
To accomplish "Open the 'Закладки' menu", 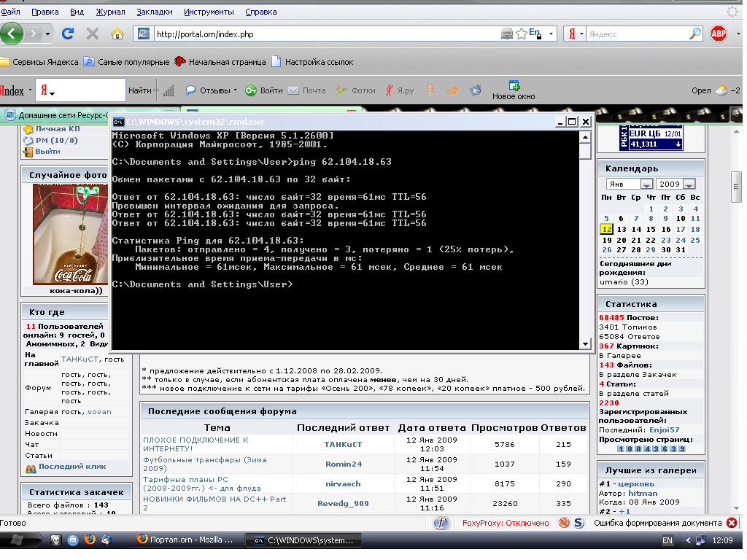I will 155,12.
